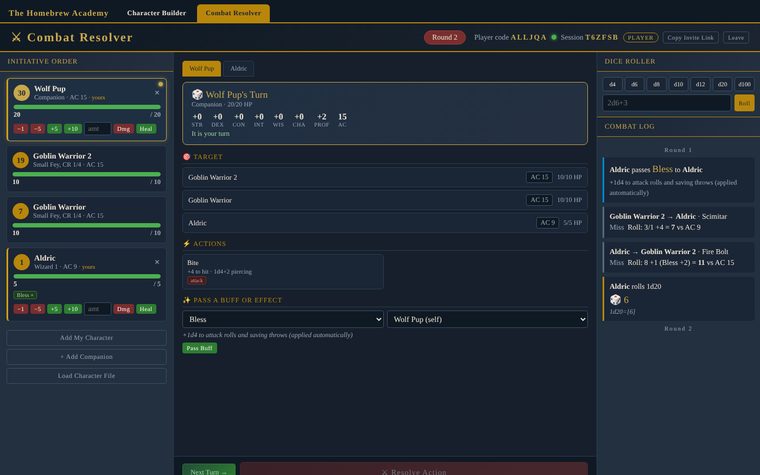Select Goblin Warrior 2 as target
Viewport: 760px width, 475px height.
click(385, 177)
